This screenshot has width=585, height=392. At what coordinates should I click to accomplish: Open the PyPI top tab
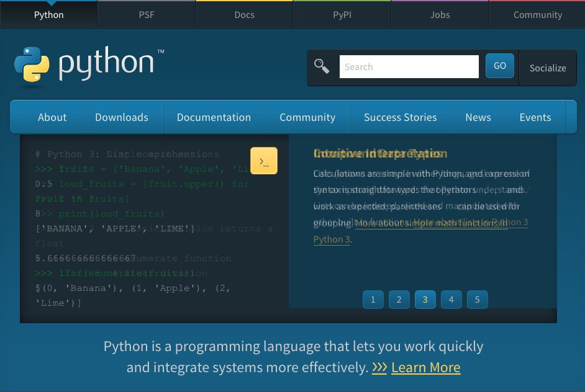click(342, 15)
